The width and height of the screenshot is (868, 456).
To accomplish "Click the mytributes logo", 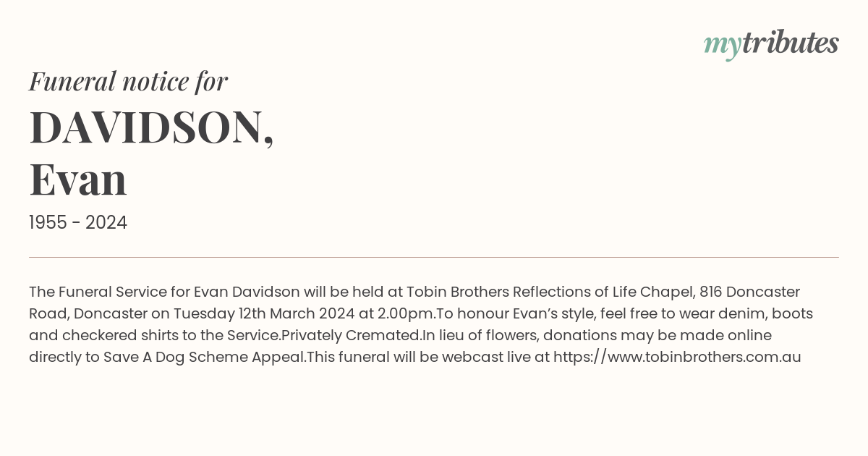I will click(x=771, y=45).
